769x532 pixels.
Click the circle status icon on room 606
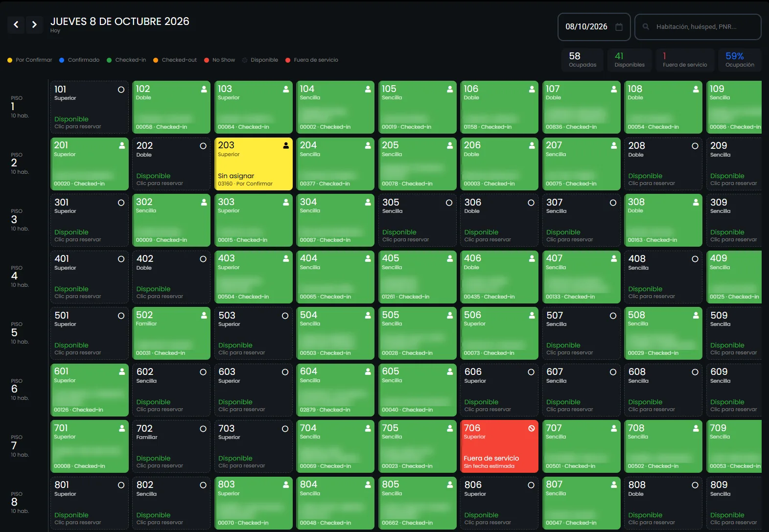click(x=531, y=372)
